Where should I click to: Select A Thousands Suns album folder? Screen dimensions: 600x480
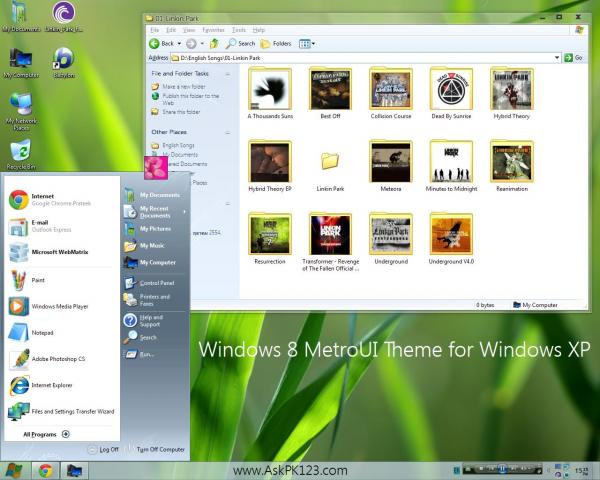click(x=270, y=93)
